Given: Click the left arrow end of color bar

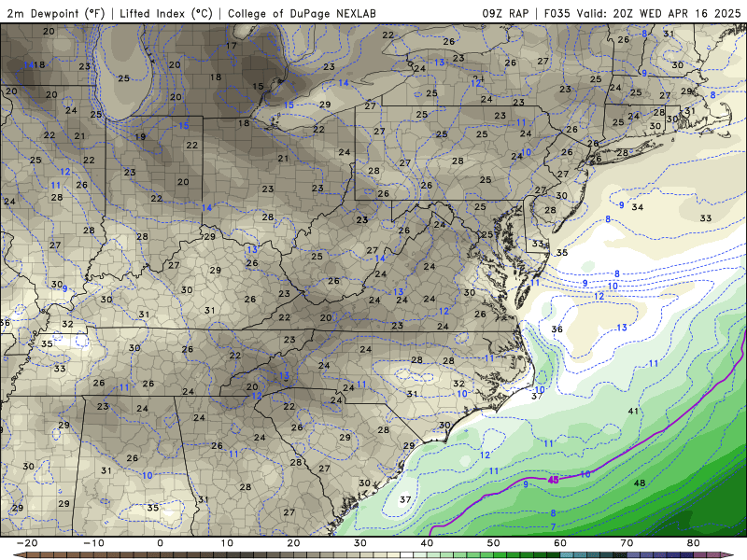Looking at the screenshot, I should pyautogui.click(x=20, y=555).
